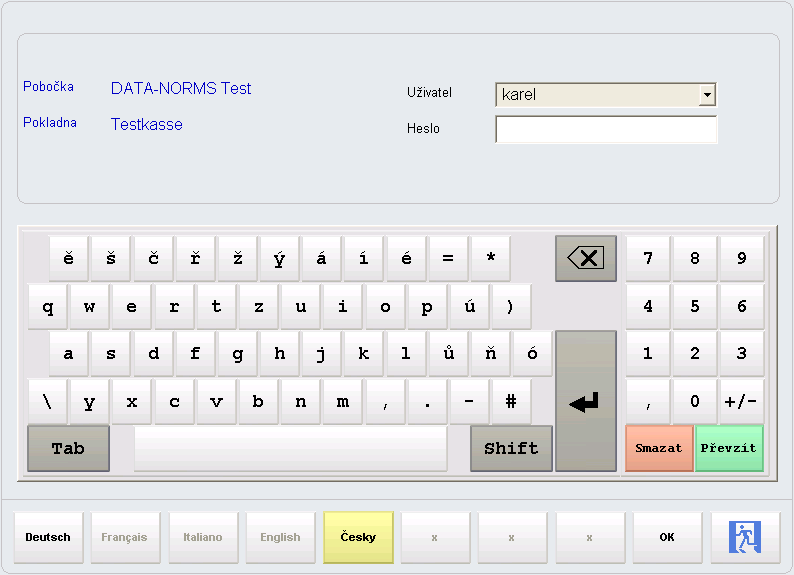Tap the space bar key

pos(291,448)
